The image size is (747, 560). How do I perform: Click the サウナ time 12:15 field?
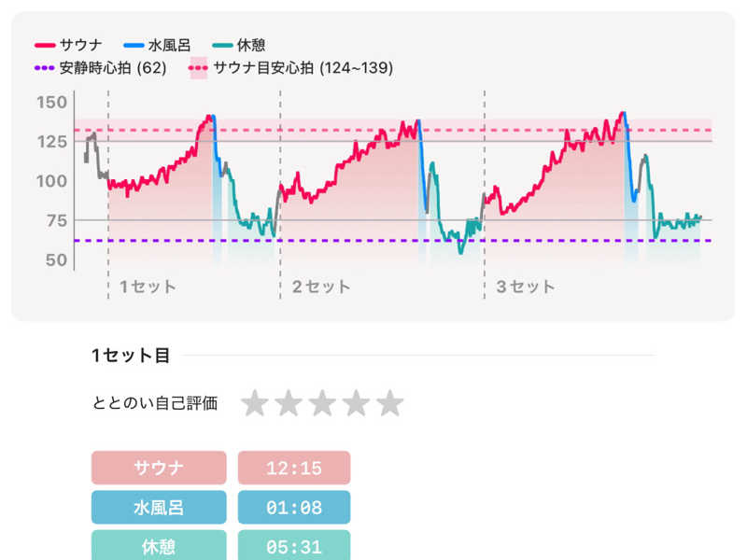pos(294,468)
